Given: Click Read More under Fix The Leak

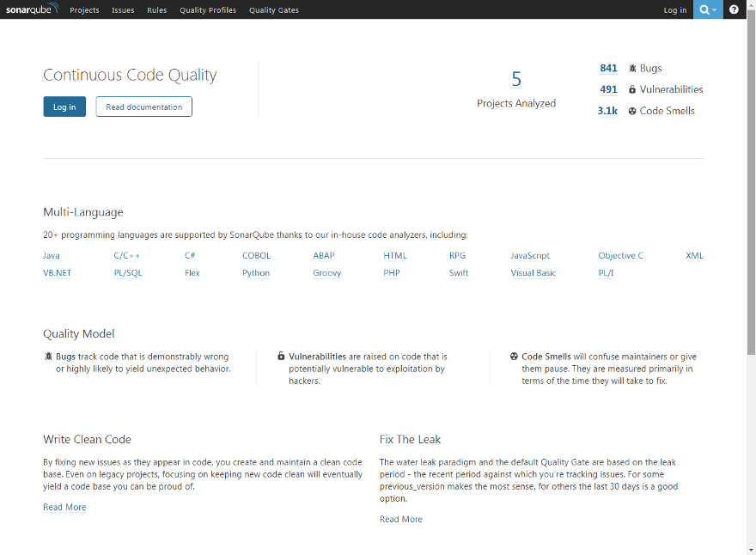Looking at the screenshot, I should coord(401,519).
